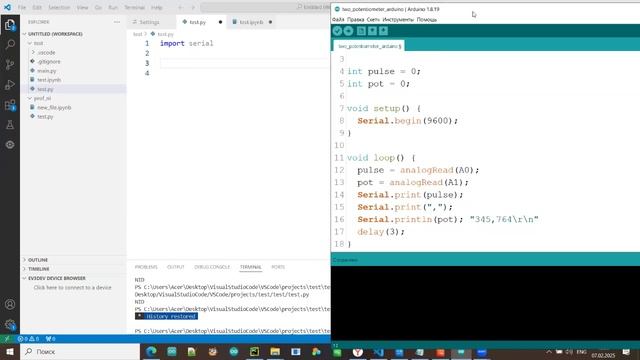Screen dimensions: 640x360
Task: Open Arduino Правка menu
Action: [x=356, y=20]
